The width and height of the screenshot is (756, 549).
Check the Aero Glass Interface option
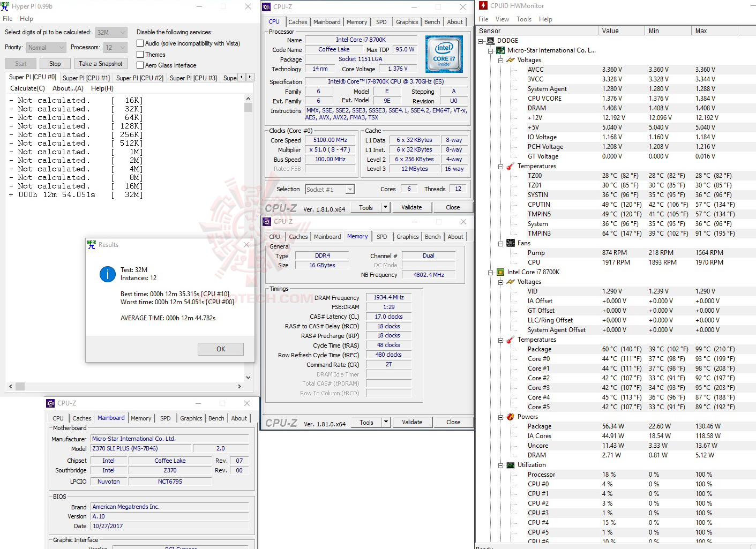141,65
